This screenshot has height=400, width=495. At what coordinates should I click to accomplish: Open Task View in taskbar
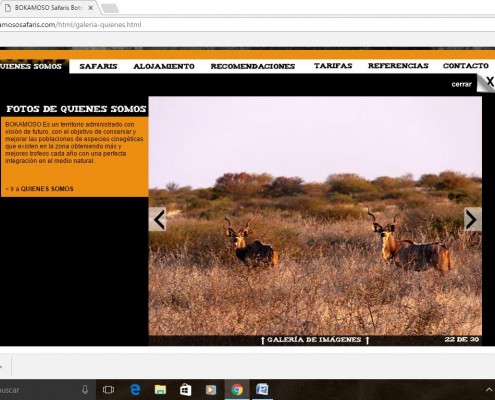108,389
